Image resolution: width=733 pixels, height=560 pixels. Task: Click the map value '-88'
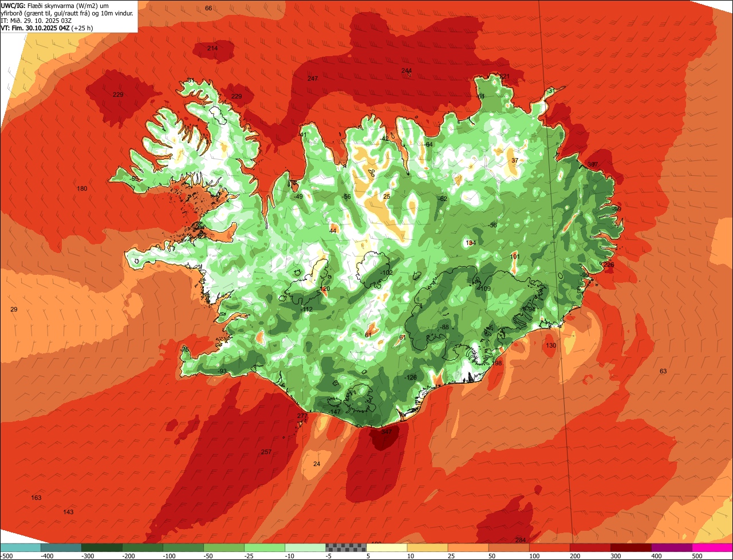(x=444, y=327)
